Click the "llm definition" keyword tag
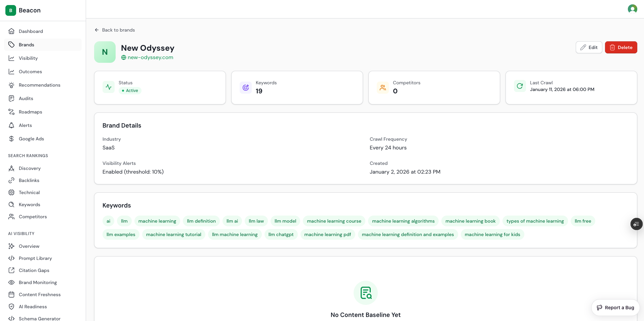The width and height of the screenshot is (644, 321). (x=201, y=221)
